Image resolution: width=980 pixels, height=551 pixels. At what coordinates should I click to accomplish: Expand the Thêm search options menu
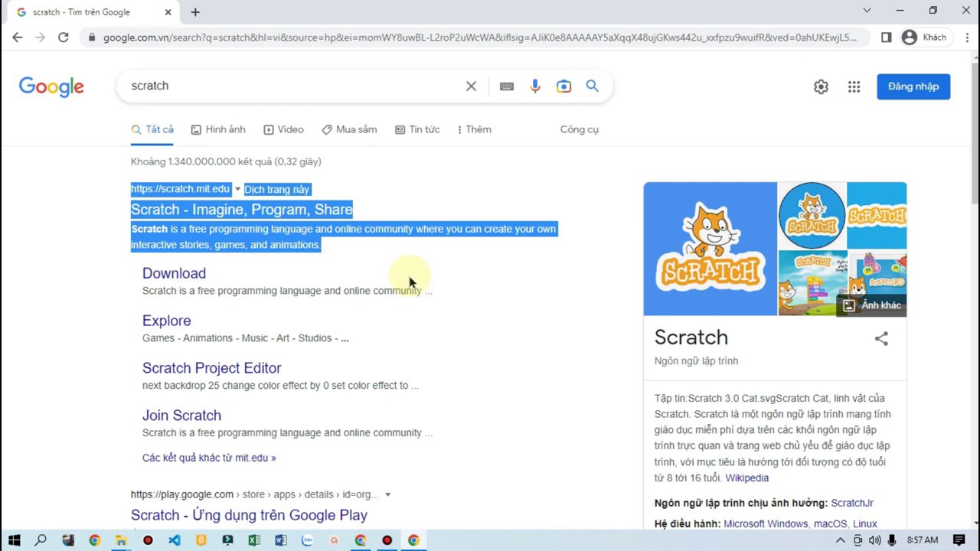click(x=474, y=129)
